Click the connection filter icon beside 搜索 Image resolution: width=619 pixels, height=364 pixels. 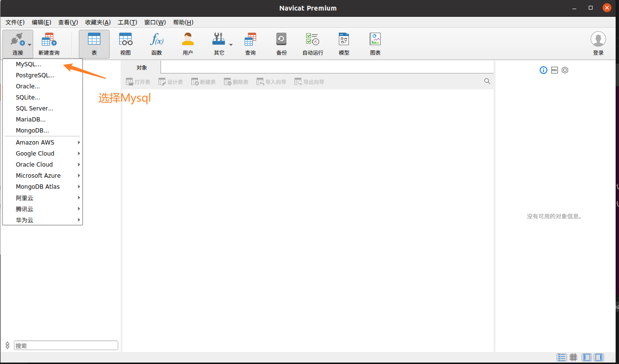click(x=7, y=345)
